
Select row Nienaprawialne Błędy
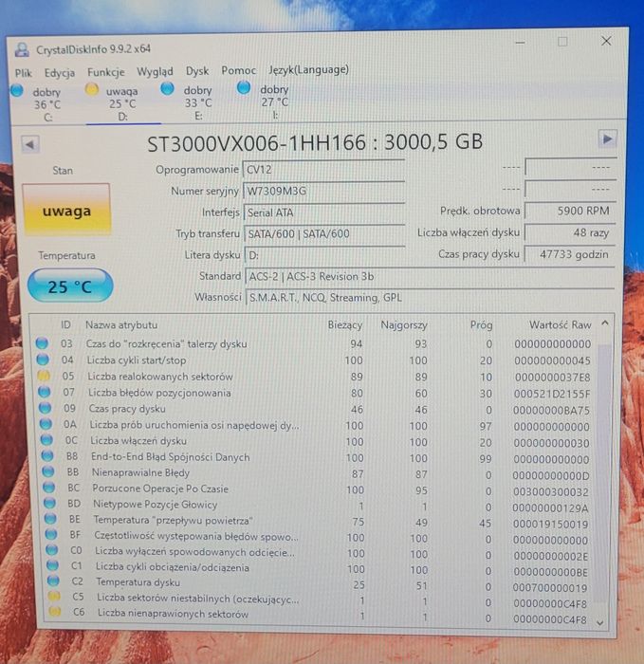(317, 473)
